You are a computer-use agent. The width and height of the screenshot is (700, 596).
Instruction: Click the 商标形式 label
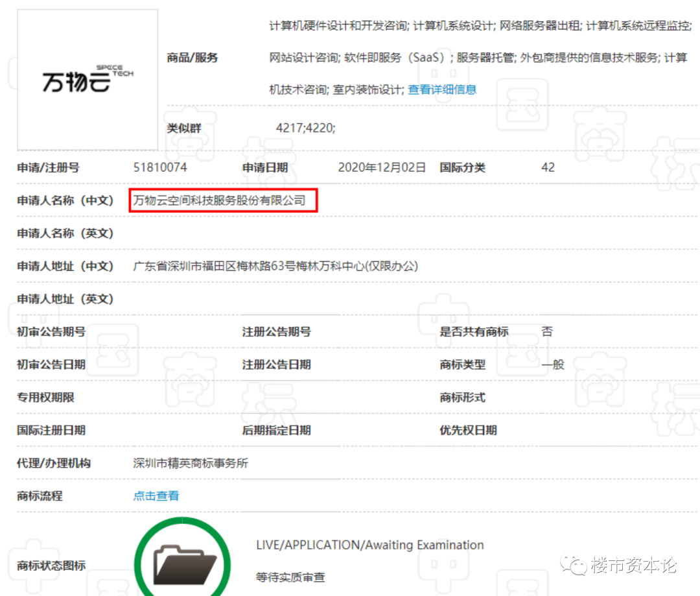coord(463,397)
